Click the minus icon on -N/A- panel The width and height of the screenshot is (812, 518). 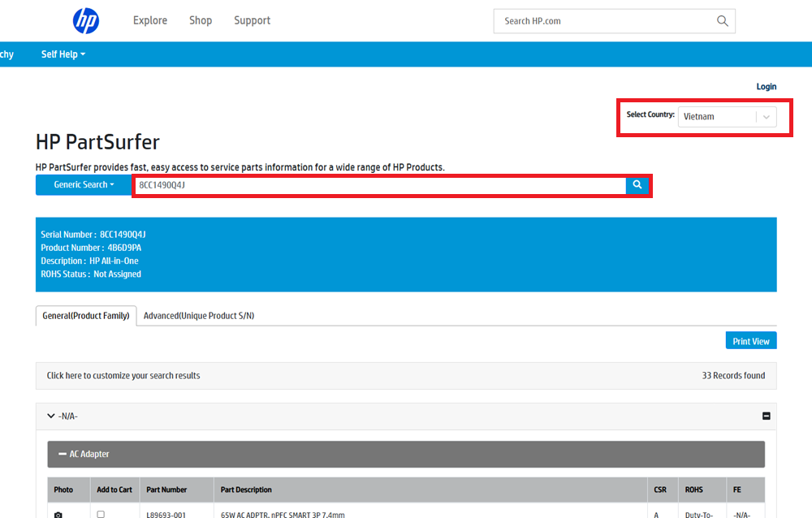tap(766, 417)
